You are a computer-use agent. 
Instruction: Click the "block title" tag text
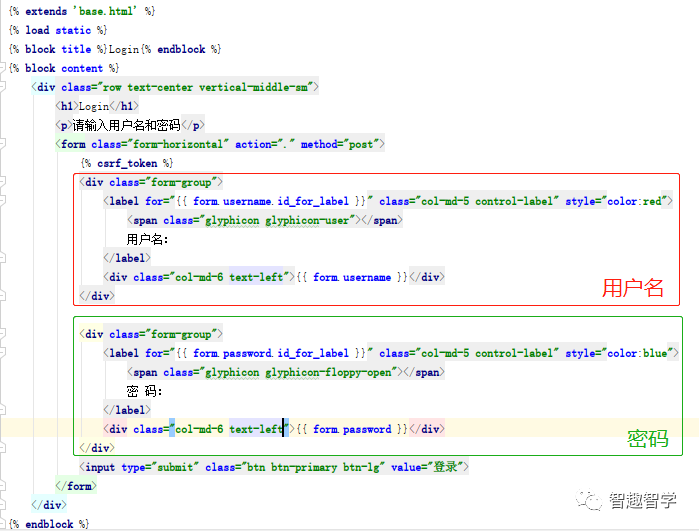(x=58, y=49)
